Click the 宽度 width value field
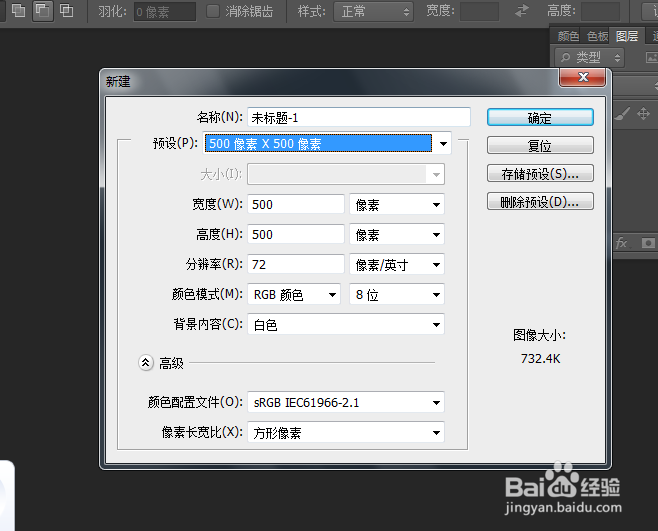 (x=296, y=204)
